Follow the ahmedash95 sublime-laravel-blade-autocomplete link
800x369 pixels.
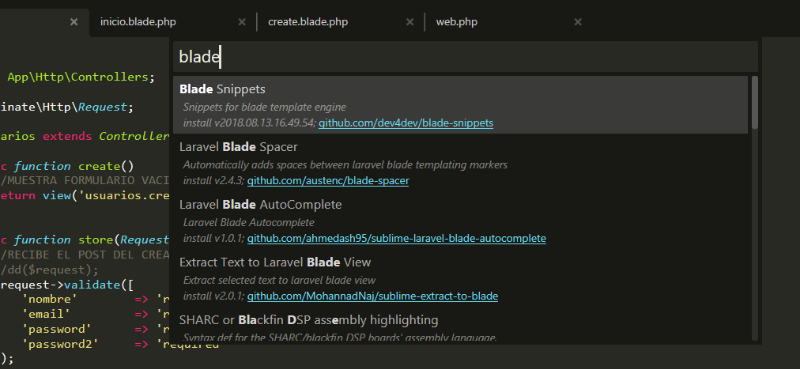[396, 238]
